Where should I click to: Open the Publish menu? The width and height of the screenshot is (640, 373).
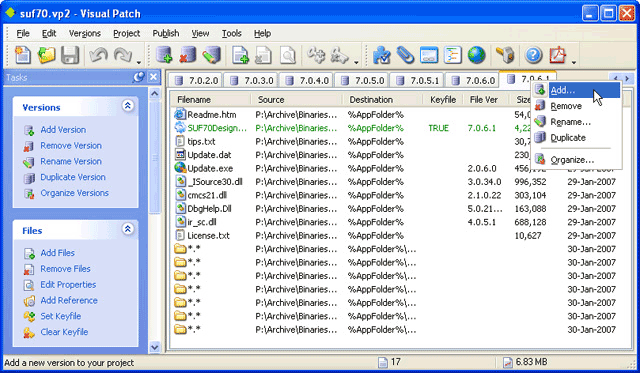(x=166, y=33)
